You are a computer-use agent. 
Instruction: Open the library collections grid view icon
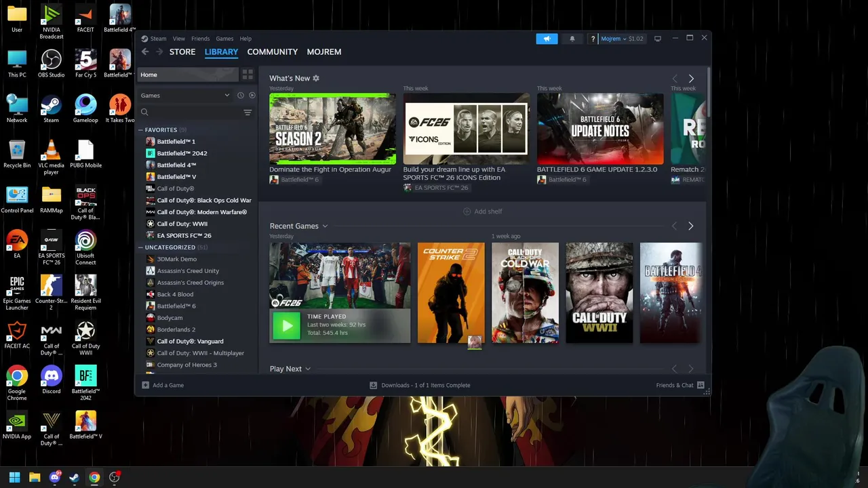pos(248,75)
